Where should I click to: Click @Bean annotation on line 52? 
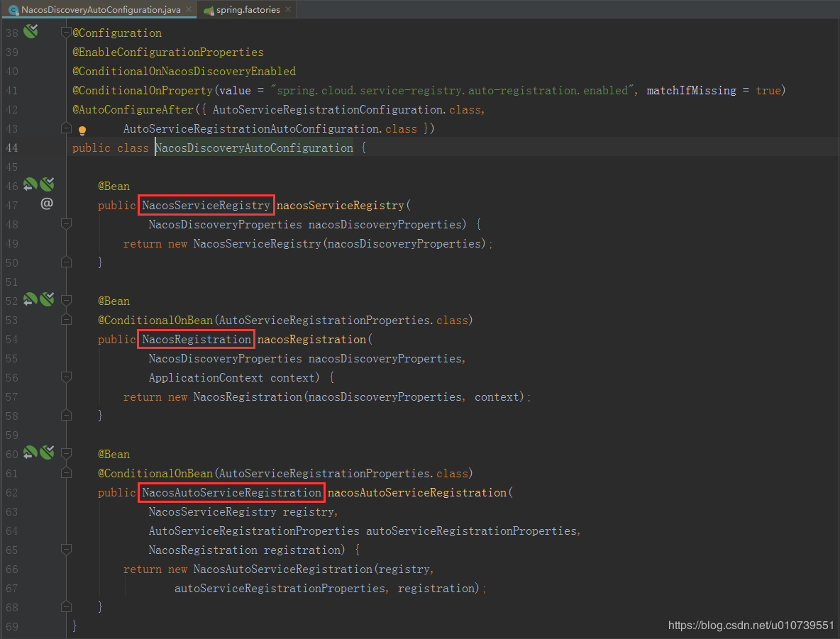pyautogui.click(x=114, y=301)
